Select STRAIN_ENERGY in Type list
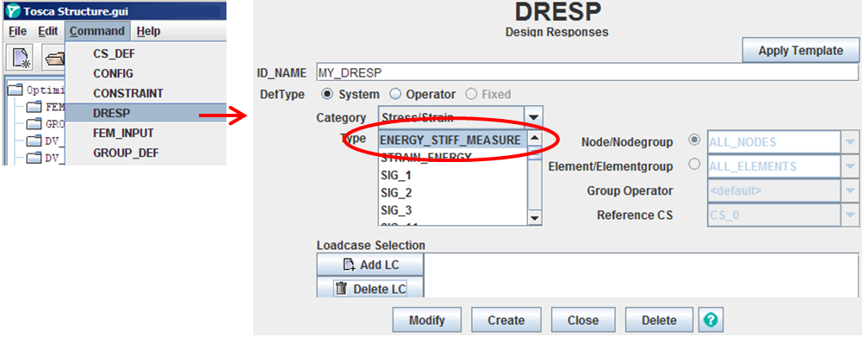 point(453,158)
